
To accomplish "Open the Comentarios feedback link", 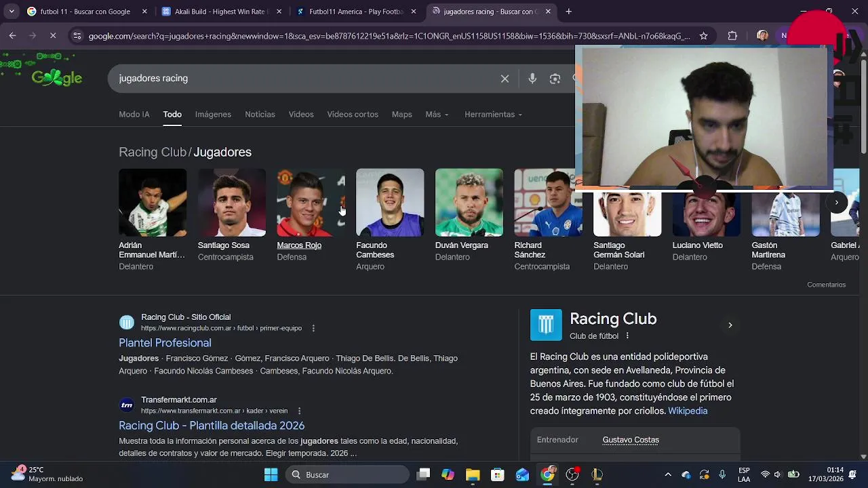I will click(x=826, y=285).
